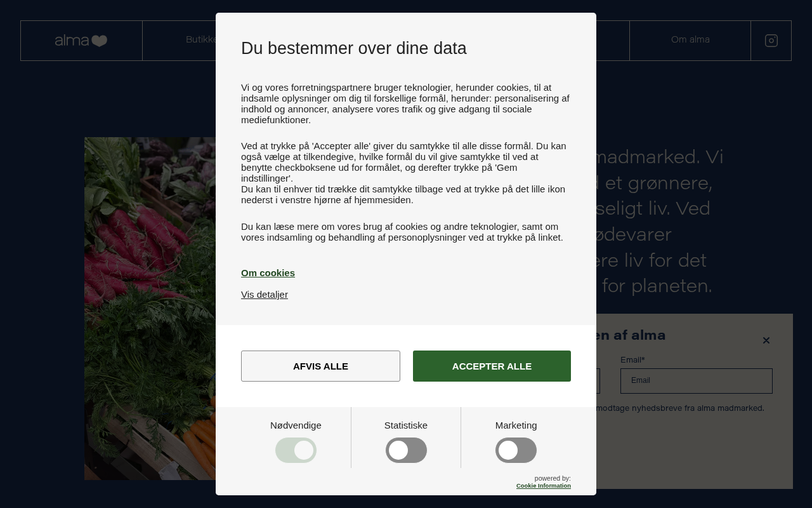The image size is (812, 508).
Task: Expand cookie details via Vis detaljer
Action: [265, 295]
